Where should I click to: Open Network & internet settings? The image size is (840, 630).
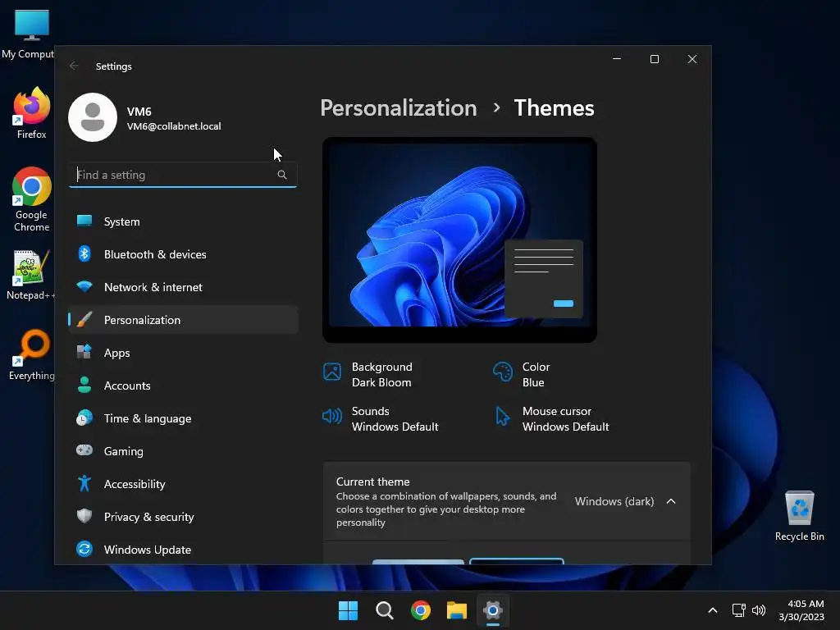pos(183,286)
